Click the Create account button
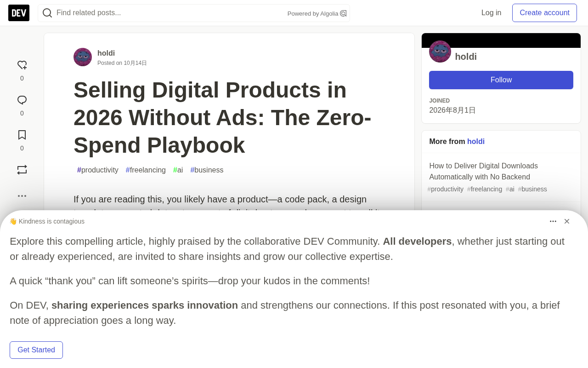The image size is (588, 368). click(544, 13)
